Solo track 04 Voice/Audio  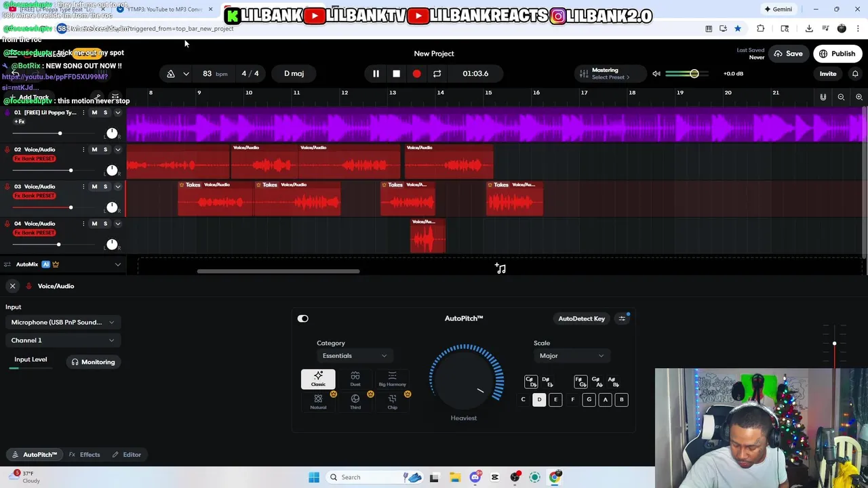click(x=105, y=223)
